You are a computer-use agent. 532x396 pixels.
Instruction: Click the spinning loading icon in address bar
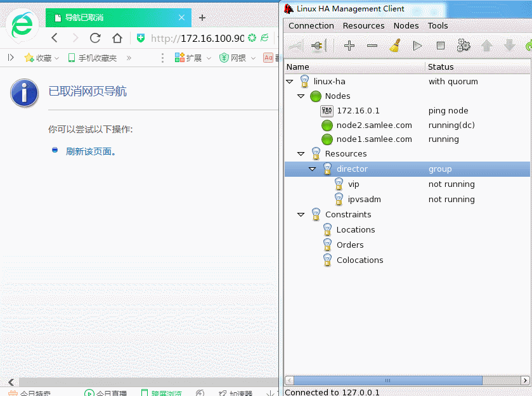(x=252, y=37)
